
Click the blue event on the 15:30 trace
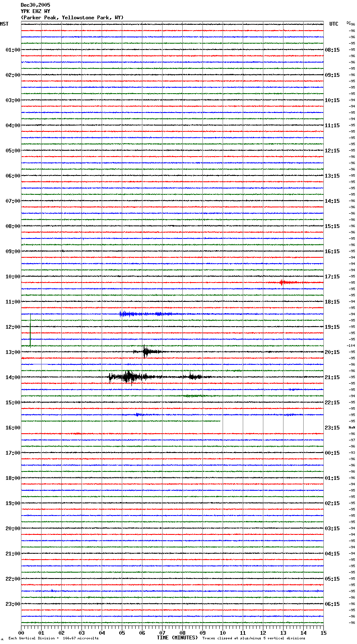[x=141, y=414]
